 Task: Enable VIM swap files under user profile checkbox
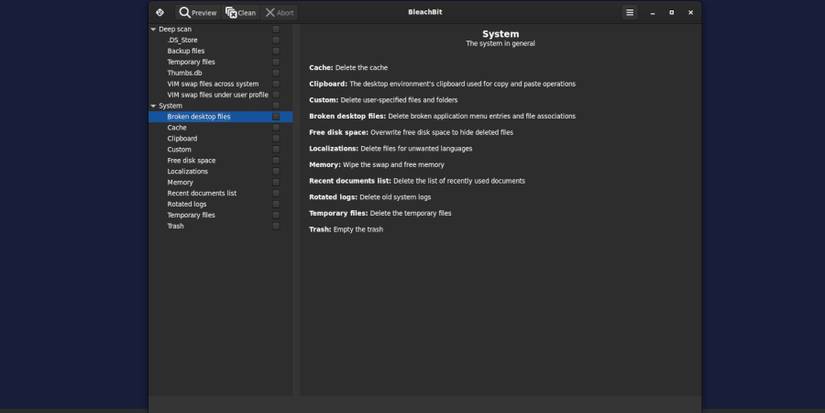[x=276, y=95]
